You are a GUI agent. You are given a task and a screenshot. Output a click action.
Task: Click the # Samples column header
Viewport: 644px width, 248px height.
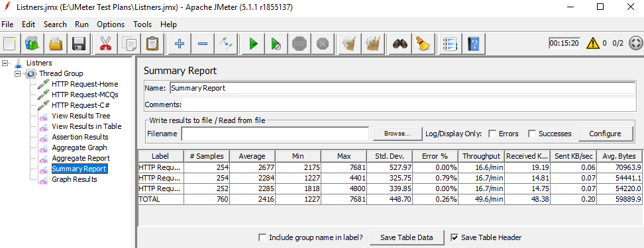207,156
